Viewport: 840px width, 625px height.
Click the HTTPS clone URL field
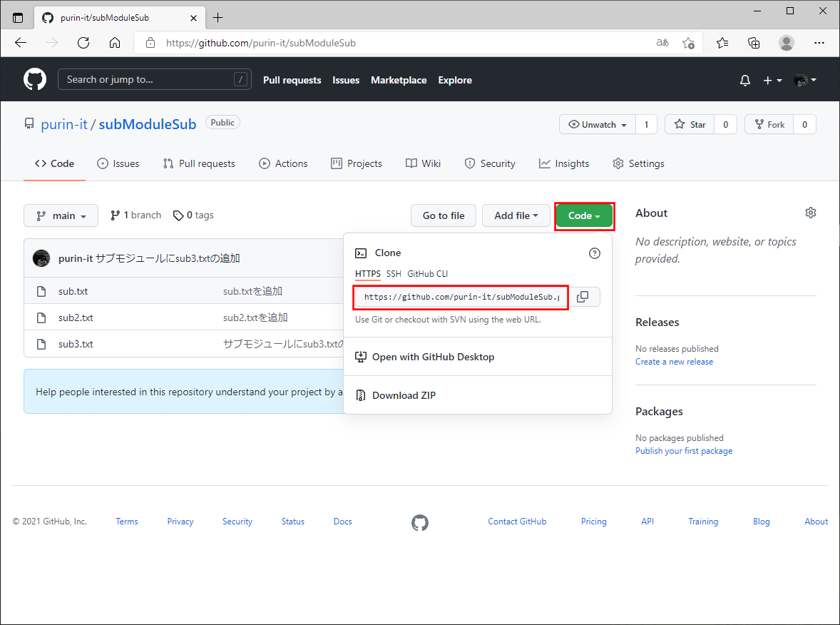(x=461, y=297)
